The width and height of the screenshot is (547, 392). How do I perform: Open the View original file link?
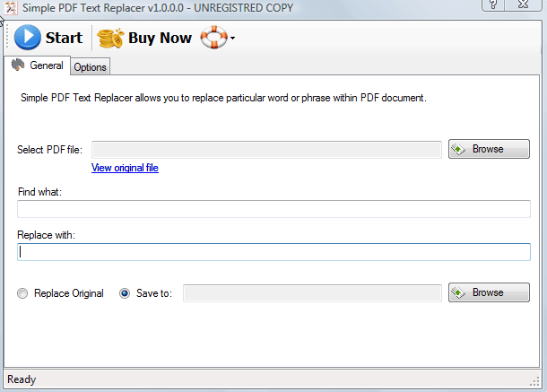pos(125,168)
